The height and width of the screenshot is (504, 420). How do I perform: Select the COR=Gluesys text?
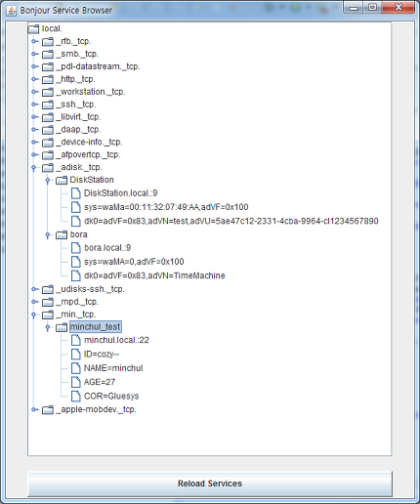point(111,397)
